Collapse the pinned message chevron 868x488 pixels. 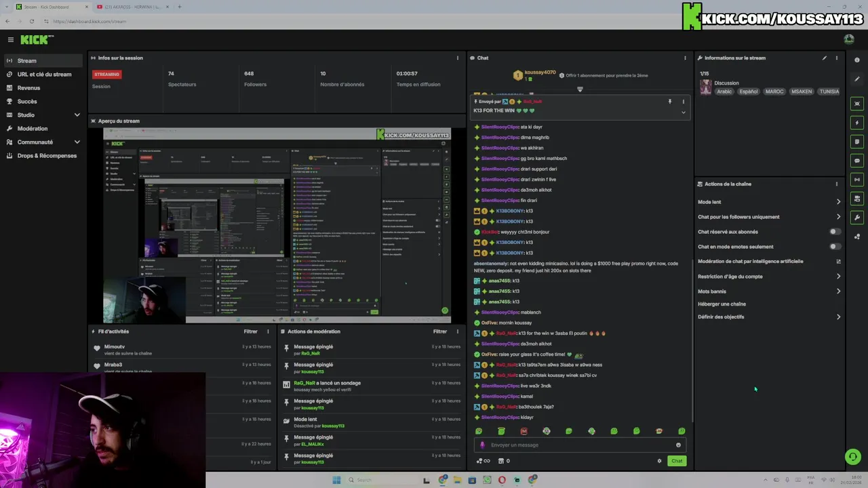point(683,113)
